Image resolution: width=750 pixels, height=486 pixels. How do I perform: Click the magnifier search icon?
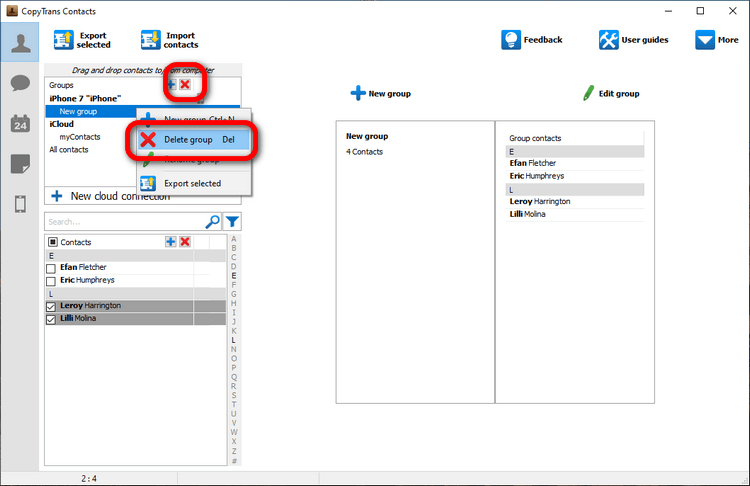coord(213,222)
